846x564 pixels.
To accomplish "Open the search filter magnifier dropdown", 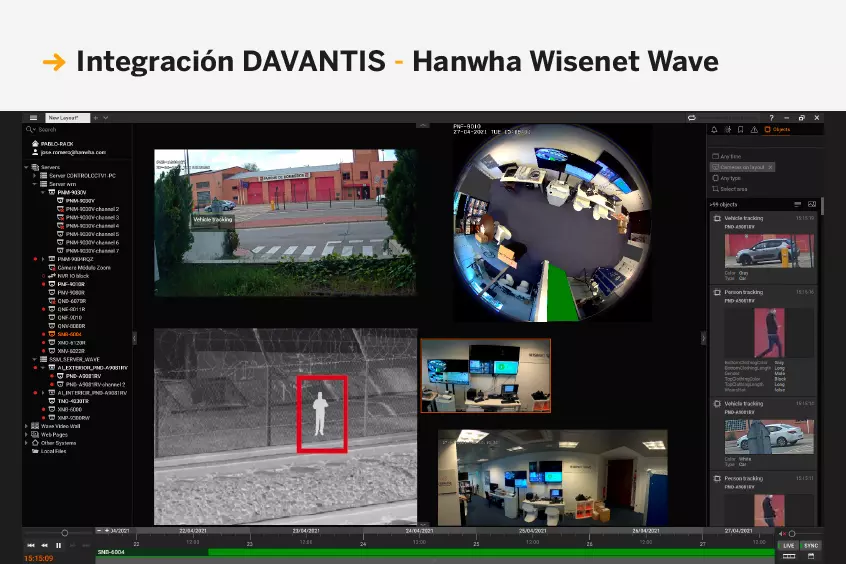I will (x=30, y=130).
